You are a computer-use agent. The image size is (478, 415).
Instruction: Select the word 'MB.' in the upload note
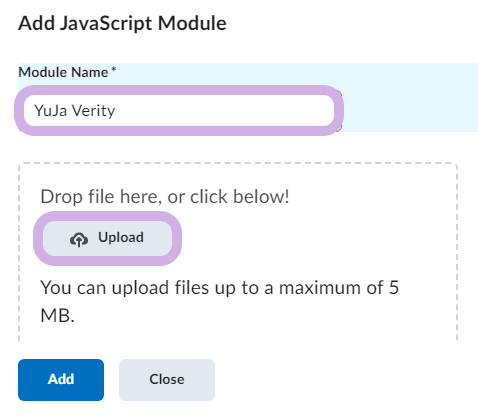[x=57, y=315]
